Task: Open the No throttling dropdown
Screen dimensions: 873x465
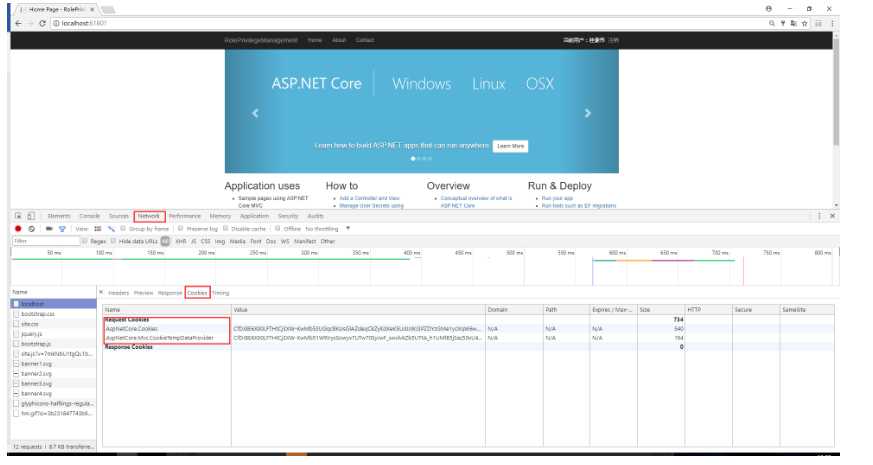Action: [328, 229]
